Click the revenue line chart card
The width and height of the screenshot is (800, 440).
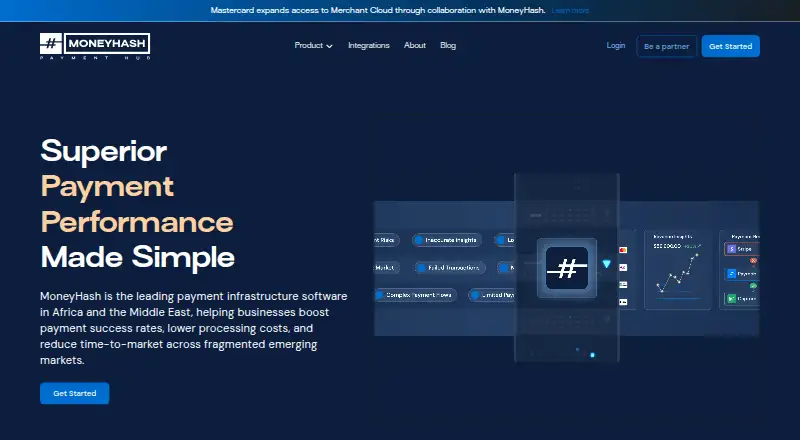tap(677, 270)
